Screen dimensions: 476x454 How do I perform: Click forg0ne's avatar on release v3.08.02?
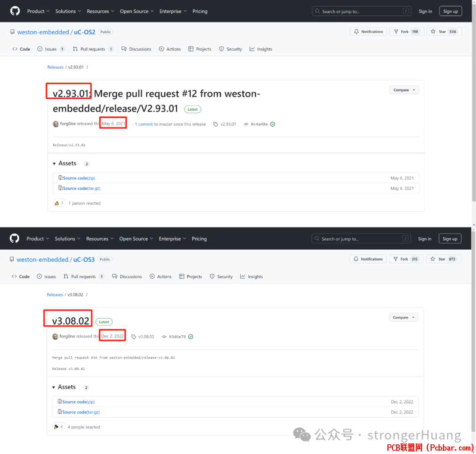[55, 336]
